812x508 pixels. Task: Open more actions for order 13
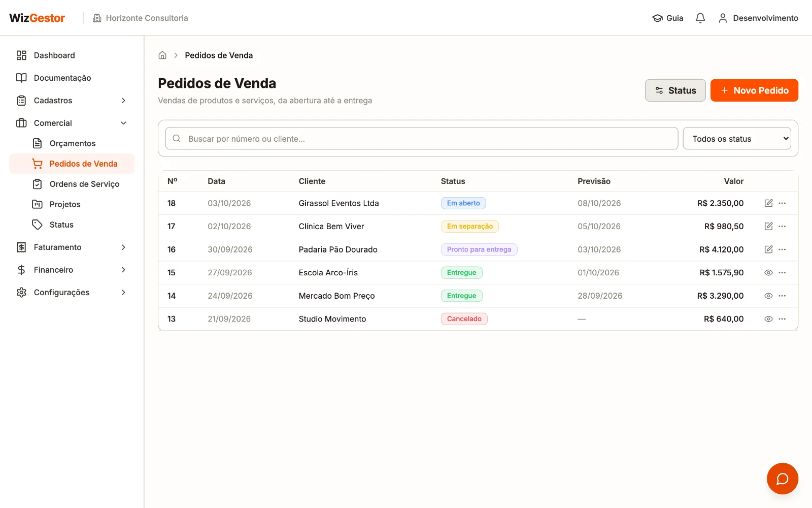tap(782, 319)
